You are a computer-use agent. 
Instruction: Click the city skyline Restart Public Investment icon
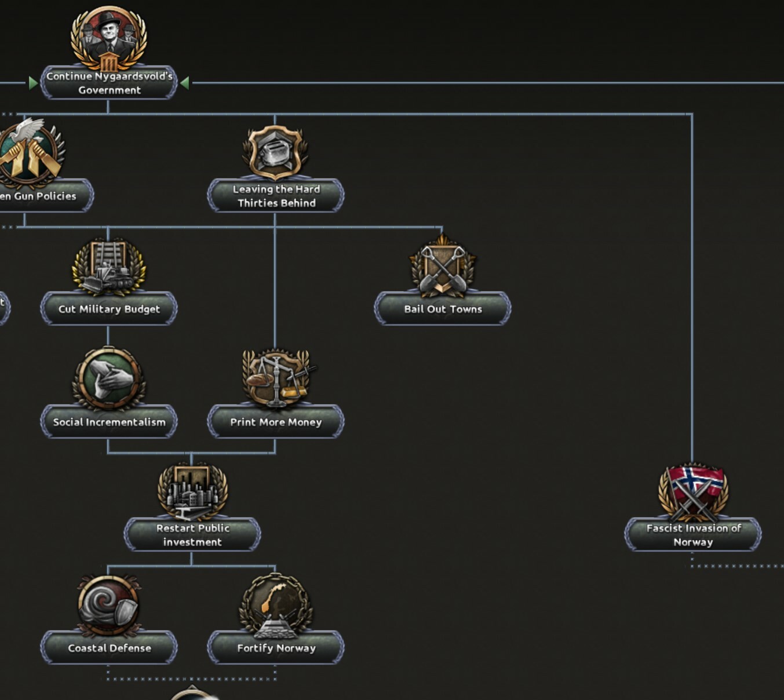(x=192, y=491)
